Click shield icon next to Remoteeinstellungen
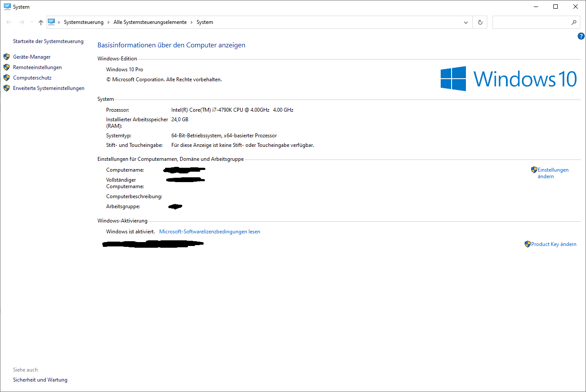Screen dimensions: 586x392 [7, 67]
